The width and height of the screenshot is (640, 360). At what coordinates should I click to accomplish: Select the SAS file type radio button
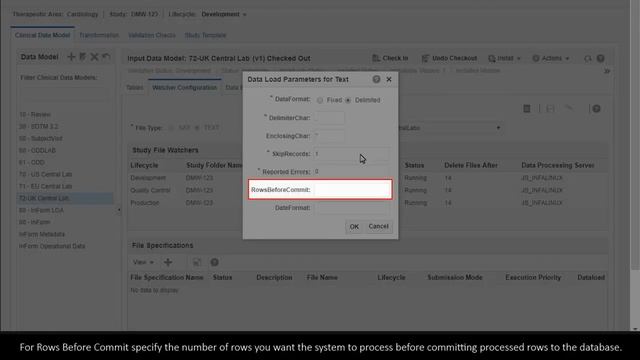click(x=171, y=128)
